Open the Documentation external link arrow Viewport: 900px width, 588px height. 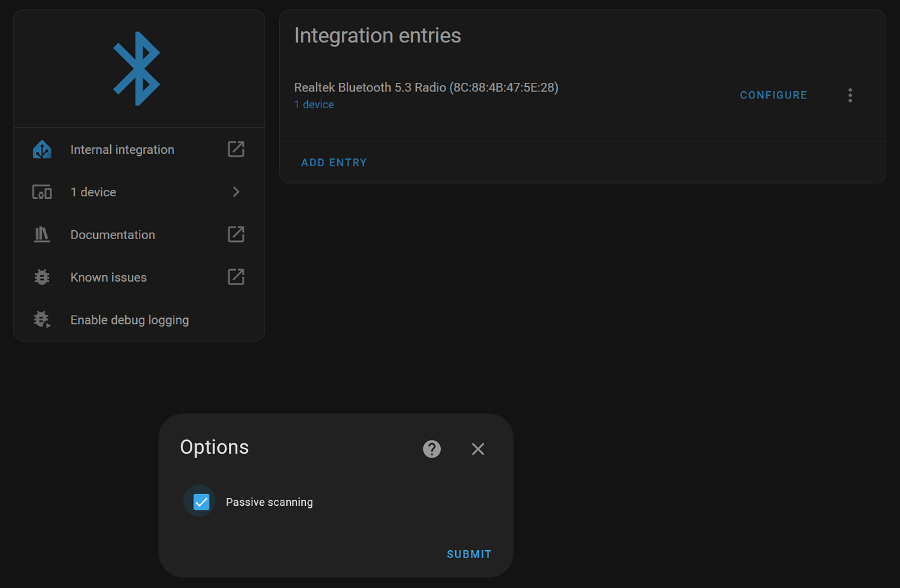[x=235, y=234]
